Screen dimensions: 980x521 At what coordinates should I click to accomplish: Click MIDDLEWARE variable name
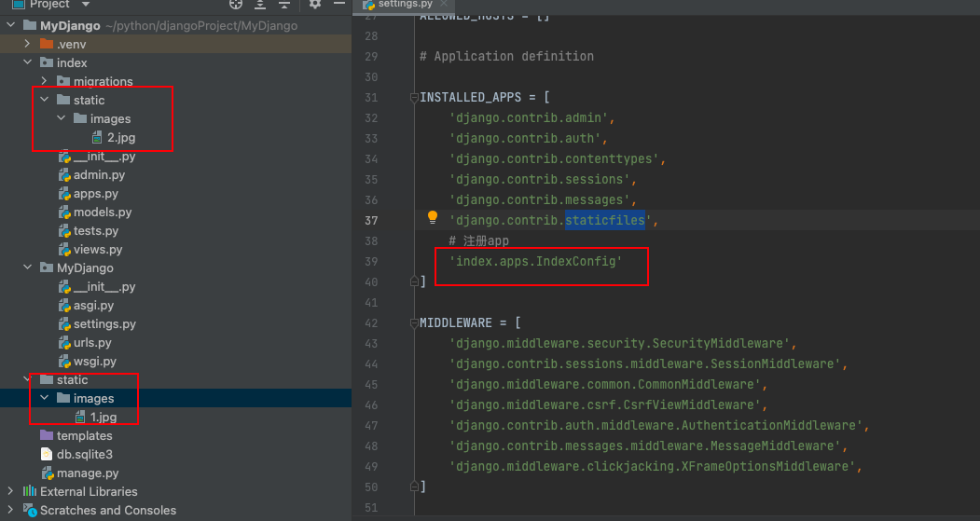(456, 323)
